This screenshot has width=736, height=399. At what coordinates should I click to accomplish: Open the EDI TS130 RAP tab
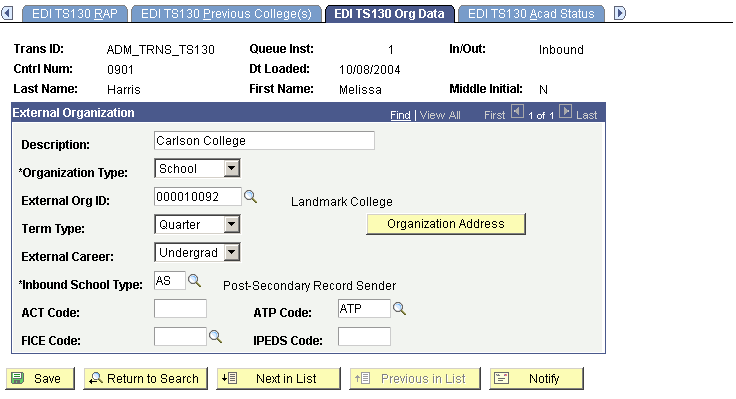click(75, 14)
